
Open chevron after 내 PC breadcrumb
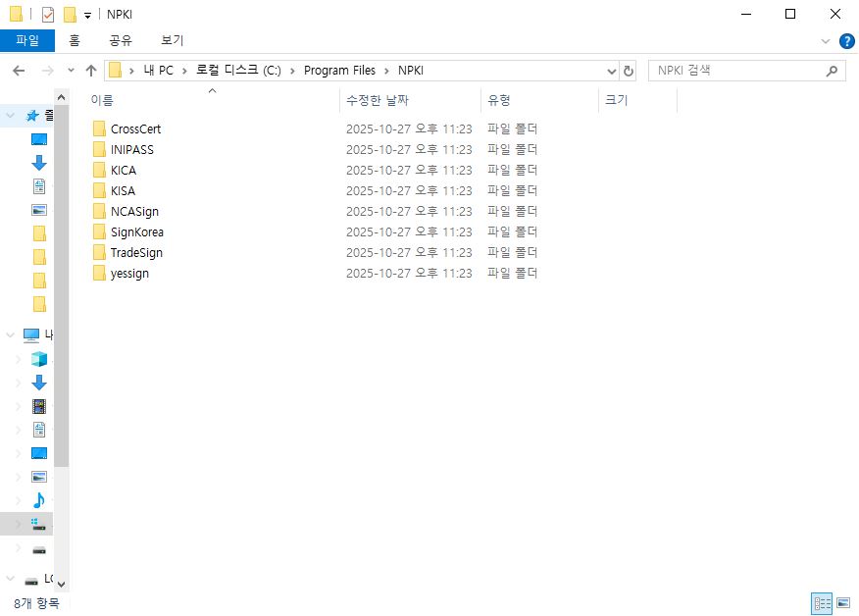coord(184,71)
